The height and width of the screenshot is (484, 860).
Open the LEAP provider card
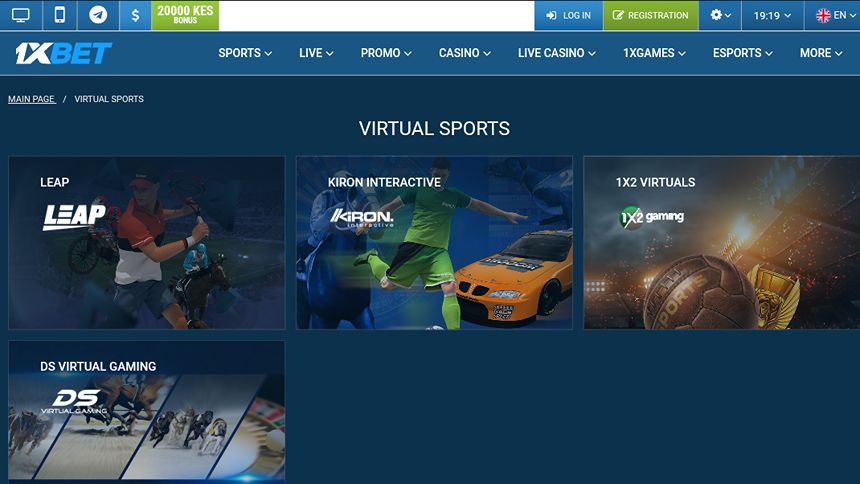147,243
